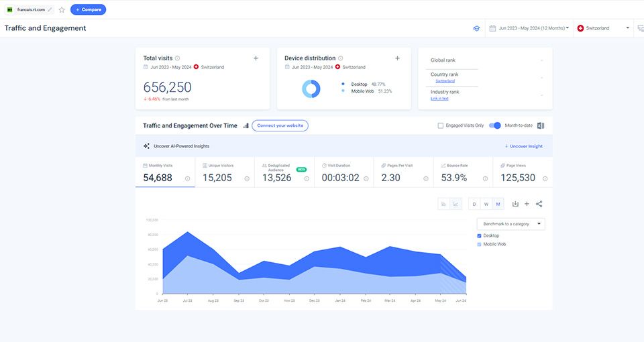644x342 pixels.
Task: Uncheck the Mobile Web series checkbox
Action: point(479,244)
